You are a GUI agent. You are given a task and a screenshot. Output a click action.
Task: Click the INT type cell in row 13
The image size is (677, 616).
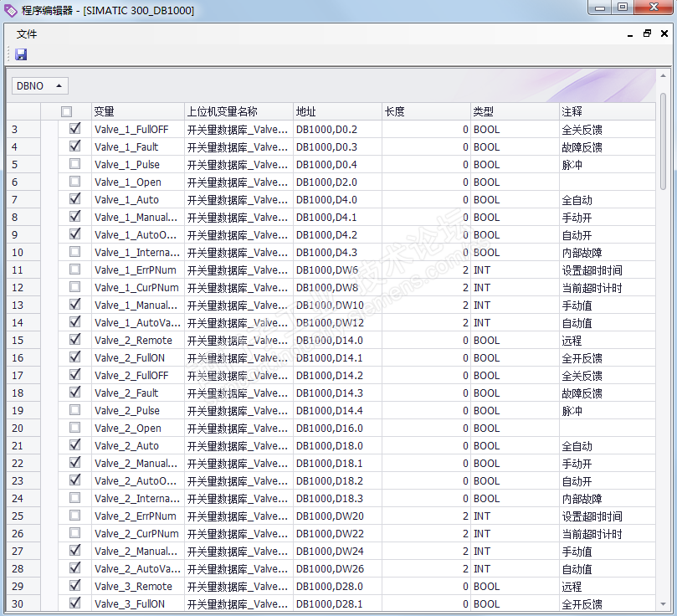click(x=515, y=305)
